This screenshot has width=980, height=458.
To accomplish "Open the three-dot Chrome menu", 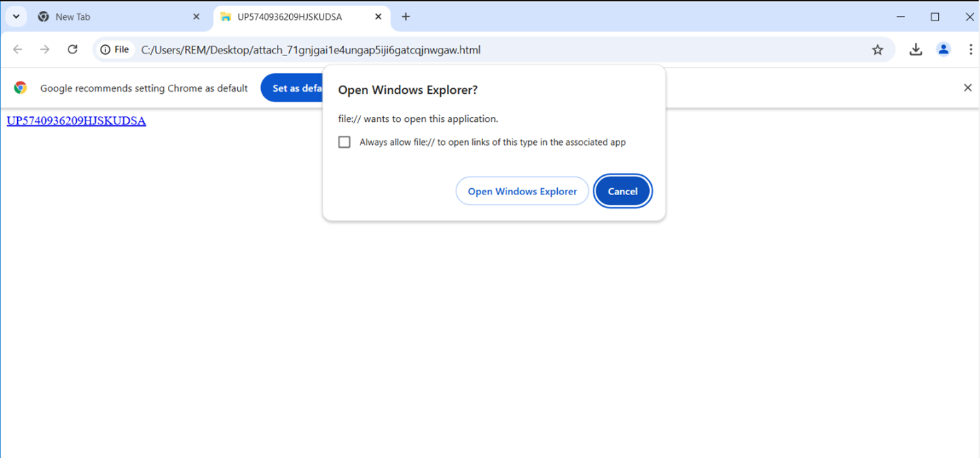I will tap(970, 49).
